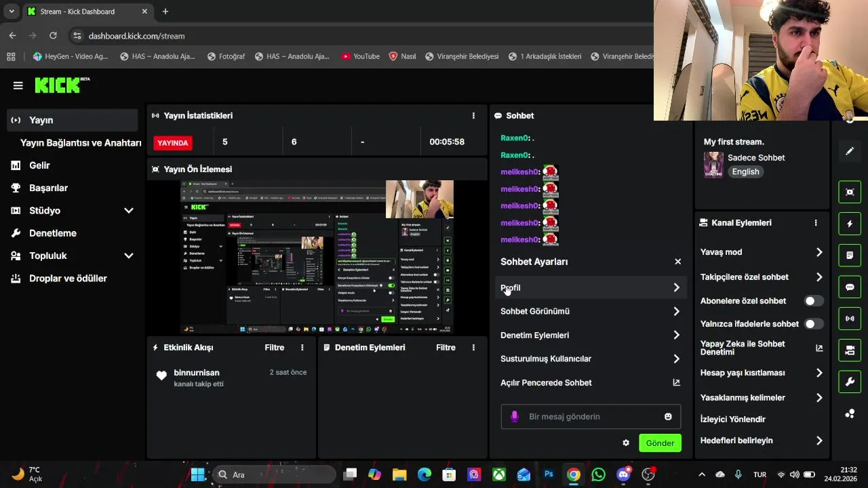Expand Yasaklanmış kelimeler options
Image resolution: width=868 pixels, height=488 pixels.
click(819, 398)
